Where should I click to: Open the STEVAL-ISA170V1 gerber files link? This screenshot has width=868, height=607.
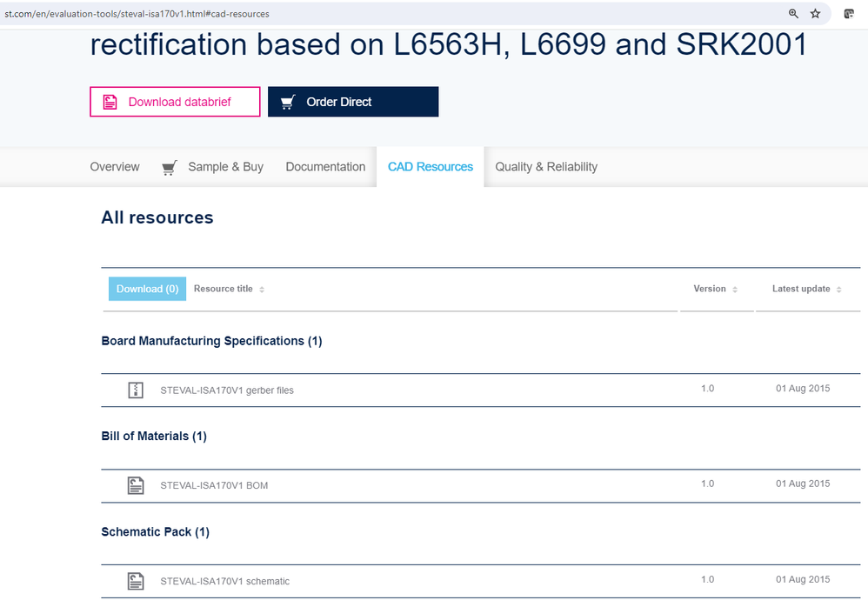pos(227,390)
